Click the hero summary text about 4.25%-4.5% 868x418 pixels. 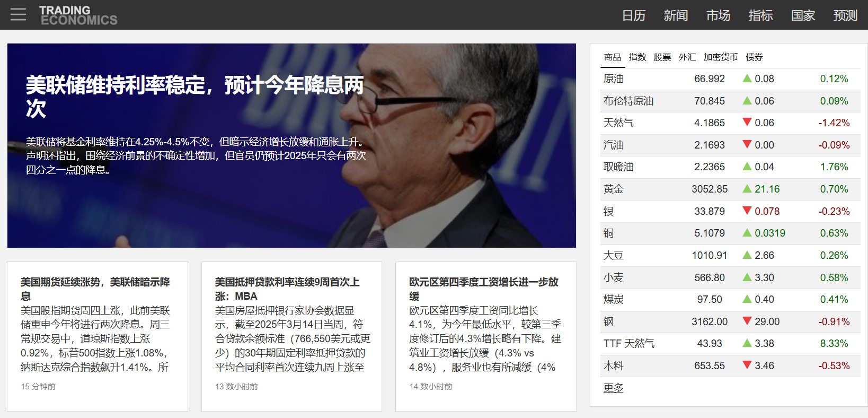196,156
